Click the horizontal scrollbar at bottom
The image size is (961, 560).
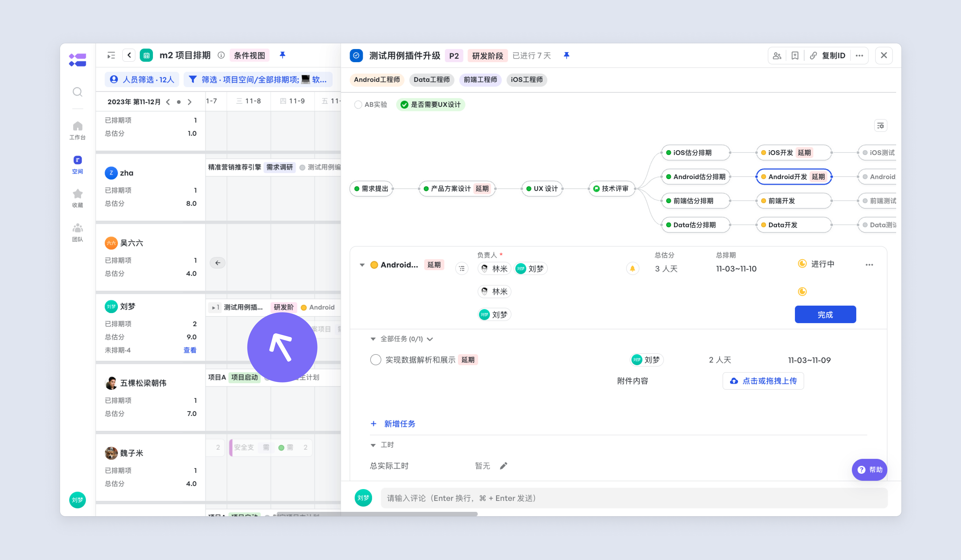click(378, 514)
